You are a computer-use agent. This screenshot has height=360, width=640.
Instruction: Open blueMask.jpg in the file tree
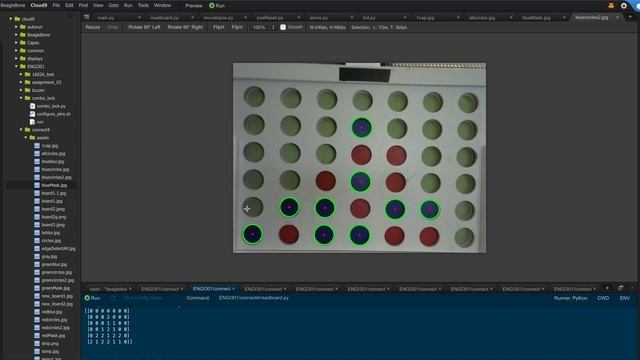point(54,185)
